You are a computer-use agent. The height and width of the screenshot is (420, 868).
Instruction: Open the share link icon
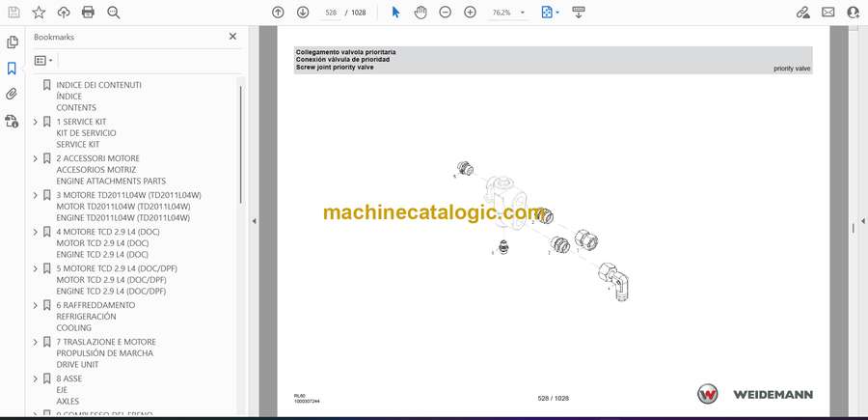pos(803,13)
